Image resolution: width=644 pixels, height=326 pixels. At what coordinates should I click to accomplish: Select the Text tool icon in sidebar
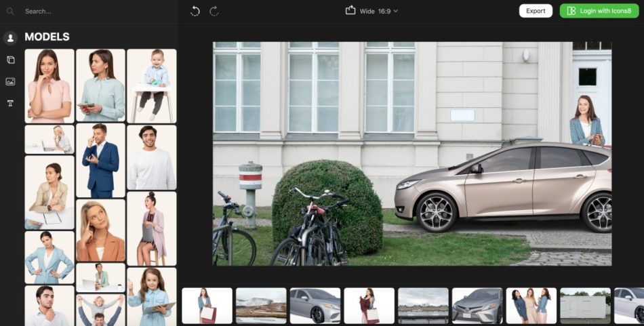10,103
